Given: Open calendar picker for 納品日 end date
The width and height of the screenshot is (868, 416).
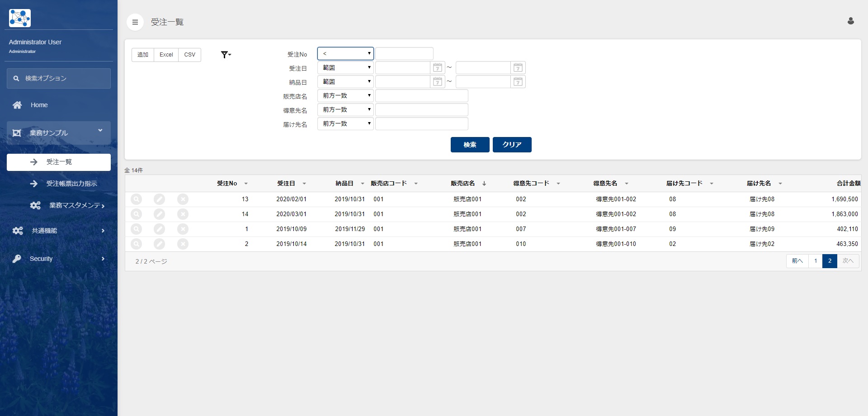Looking at the screenshot, I should [518, 82].
